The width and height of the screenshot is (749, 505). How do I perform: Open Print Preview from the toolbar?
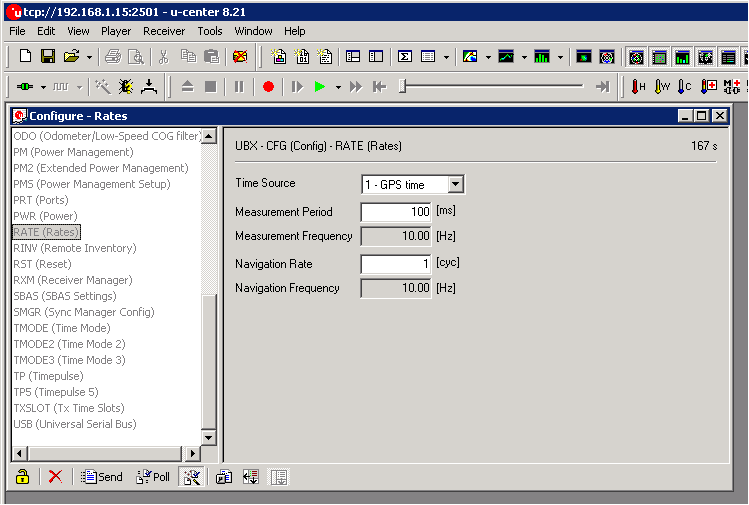(136, 56)
